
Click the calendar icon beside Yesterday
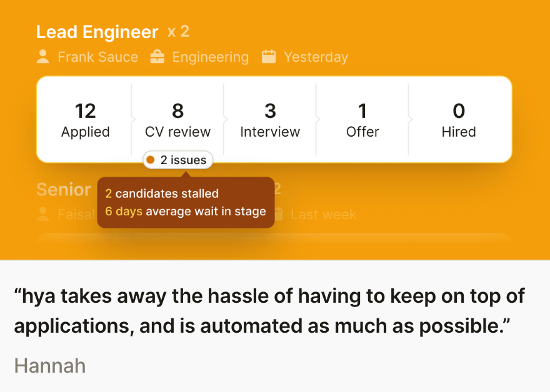(x=269, y=57)
